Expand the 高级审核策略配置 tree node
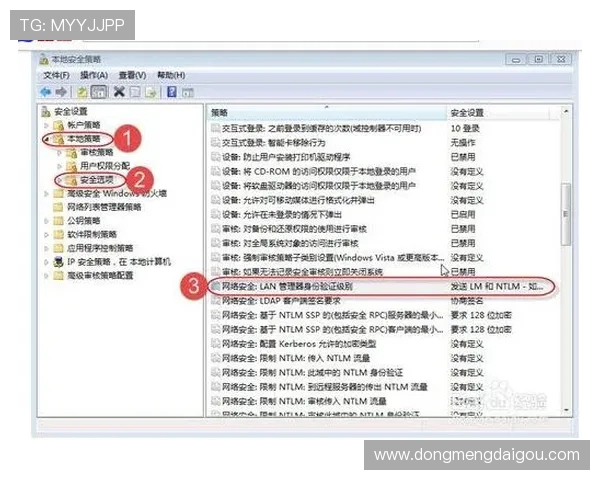Viewport: 600px width, 480px height. tap(46, 276)
